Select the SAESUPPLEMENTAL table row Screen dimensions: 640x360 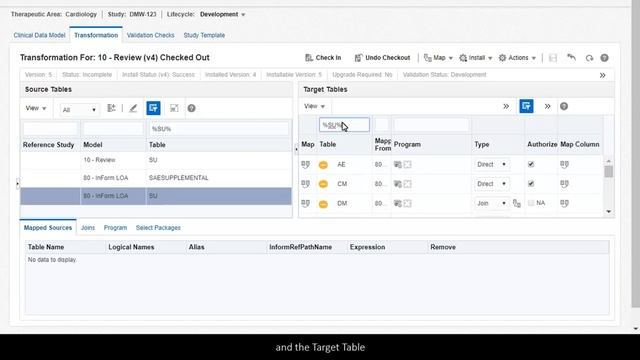[x=156, y=178]
